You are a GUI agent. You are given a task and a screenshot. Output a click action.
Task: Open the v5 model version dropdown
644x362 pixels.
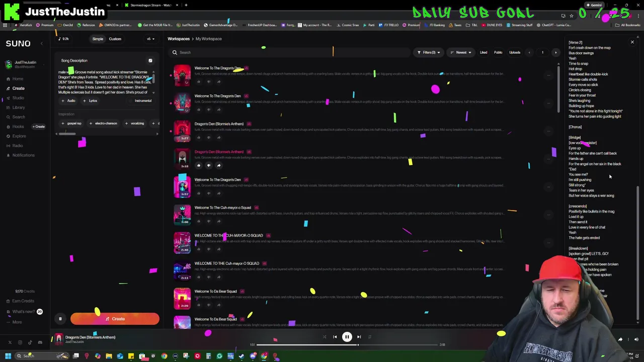pyautogui.click(x=150, y=39)
